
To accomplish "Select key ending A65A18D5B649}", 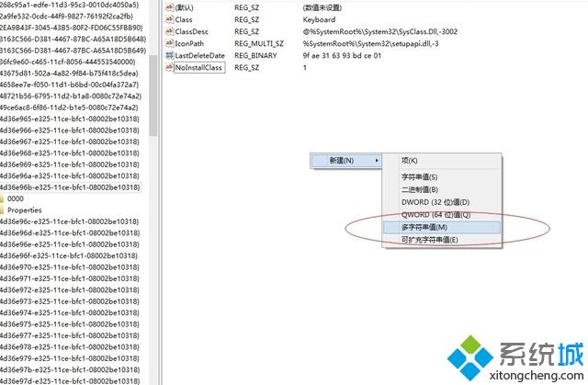I will pyautogui.click(x=73, y=51).
